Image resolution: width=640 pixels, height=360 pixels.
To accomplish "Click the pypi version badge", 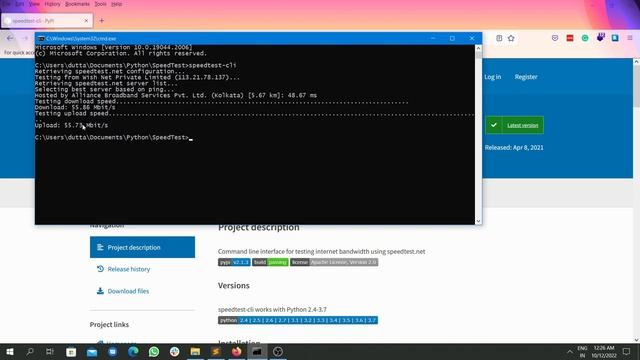I will 234,262.
